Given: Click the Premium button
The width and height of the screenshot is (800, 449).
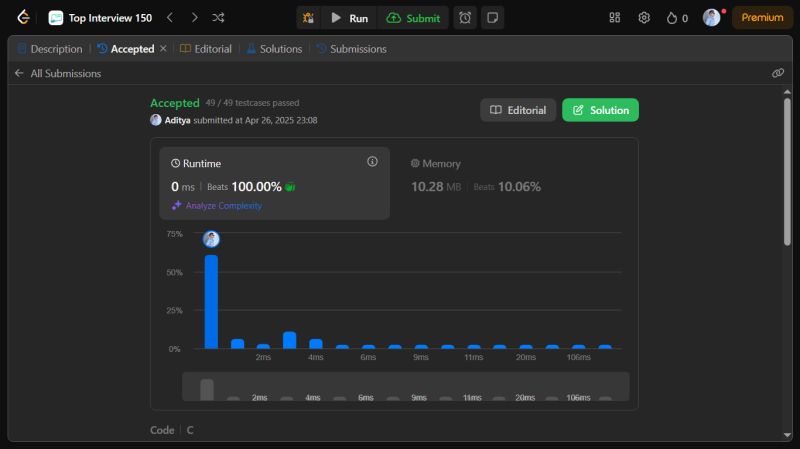Looking at the screenshot, I should (x=762, y=17).
